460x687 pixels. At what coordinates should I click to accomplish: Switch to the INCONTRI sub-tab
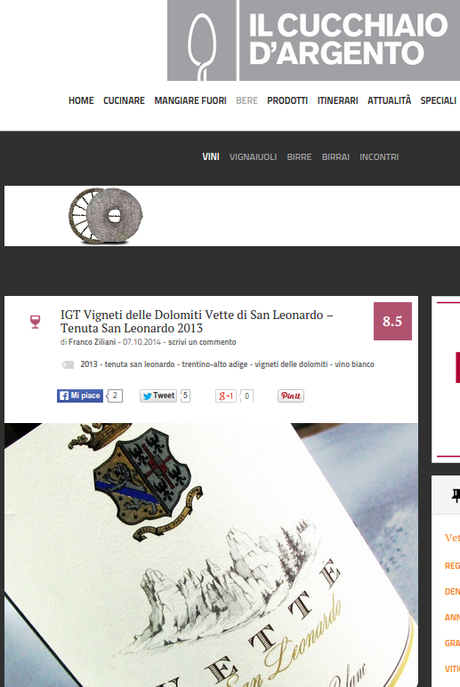click(x=379, y=157)
